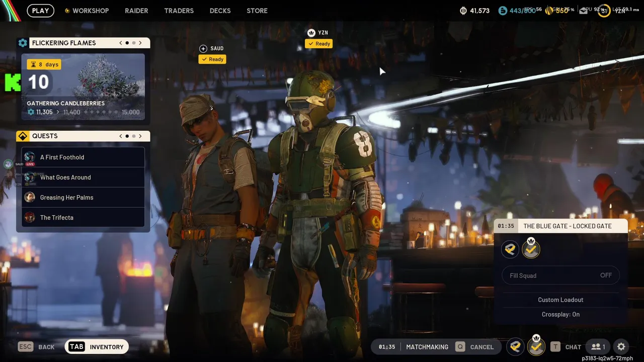Click the Flickering Flames gear icon
Viewport: 644px width, 362px height.
[x=23, y=43]
